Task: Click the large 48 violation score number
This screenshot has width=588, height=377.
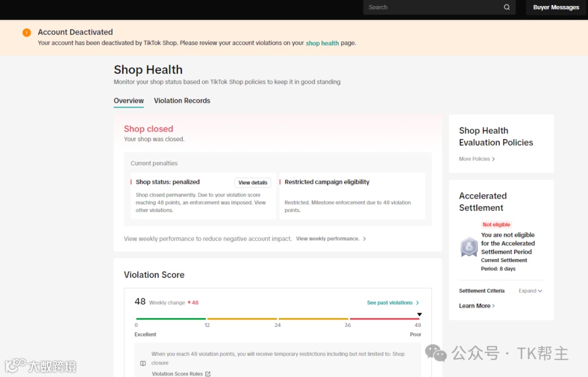Action: [140, 301]
